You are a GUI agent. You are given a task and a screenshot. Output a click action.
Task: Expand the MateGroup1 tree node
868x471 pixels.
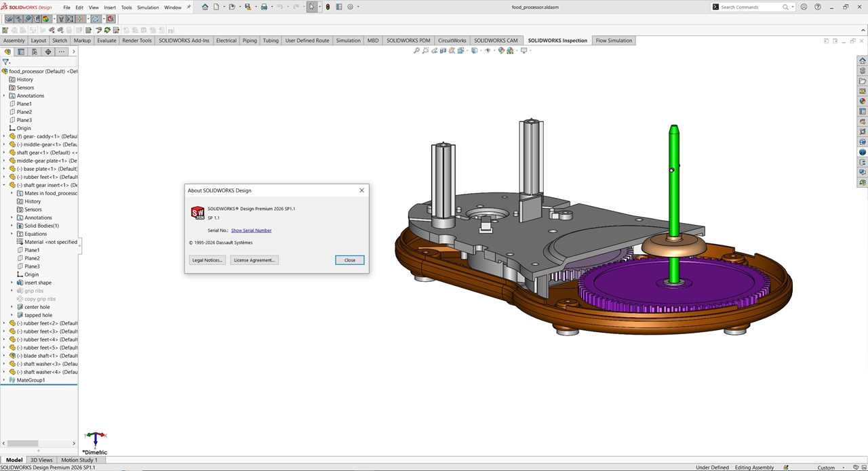(4, 380)
